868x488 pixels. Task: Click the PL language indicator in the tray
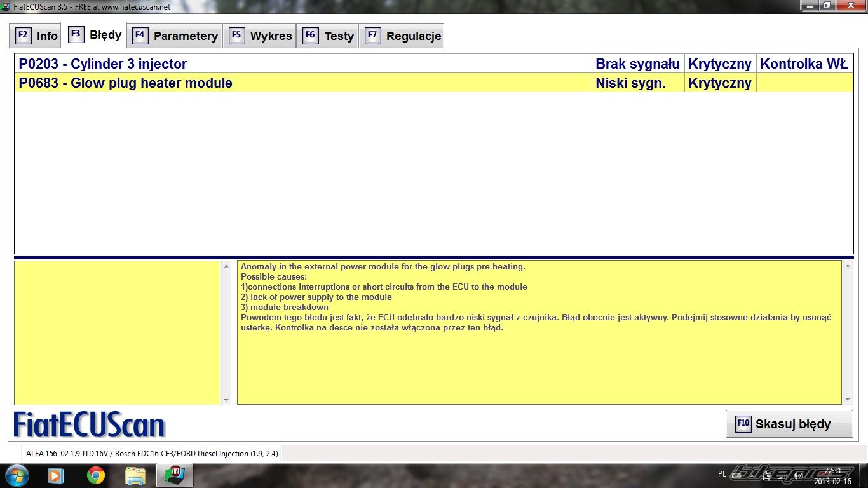coord(722,473)
